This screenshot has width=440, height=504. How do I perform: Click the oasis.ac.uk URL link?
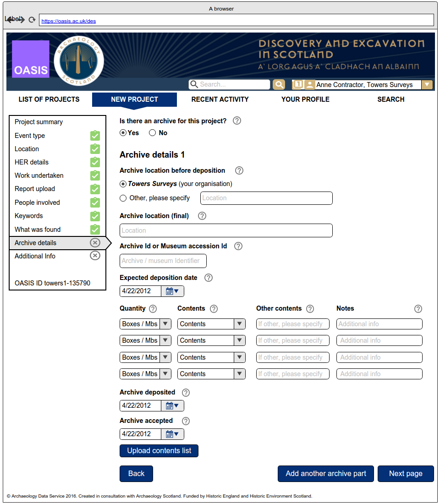coord(68,21)
